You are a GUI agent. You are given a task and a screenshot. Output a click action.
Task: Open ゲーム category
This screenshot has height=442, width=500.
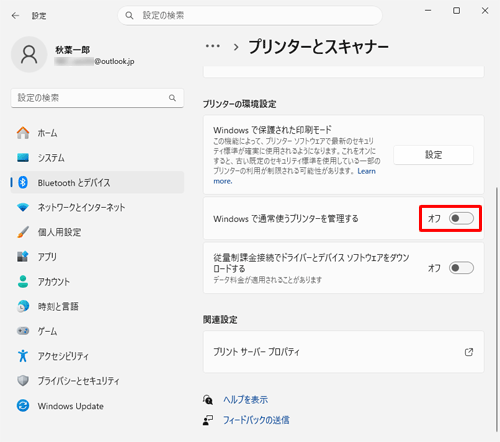(x=97, y=331)
